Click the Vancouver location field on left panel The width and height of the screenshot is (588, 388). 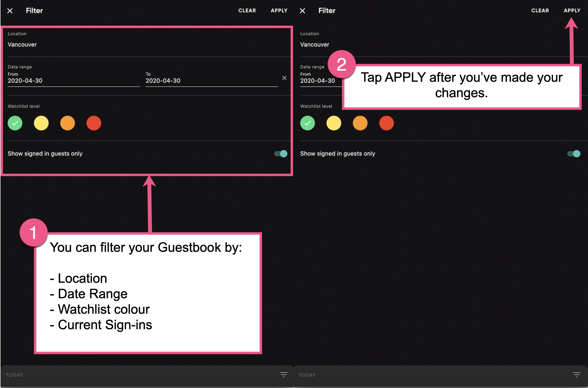click(22, 45)
